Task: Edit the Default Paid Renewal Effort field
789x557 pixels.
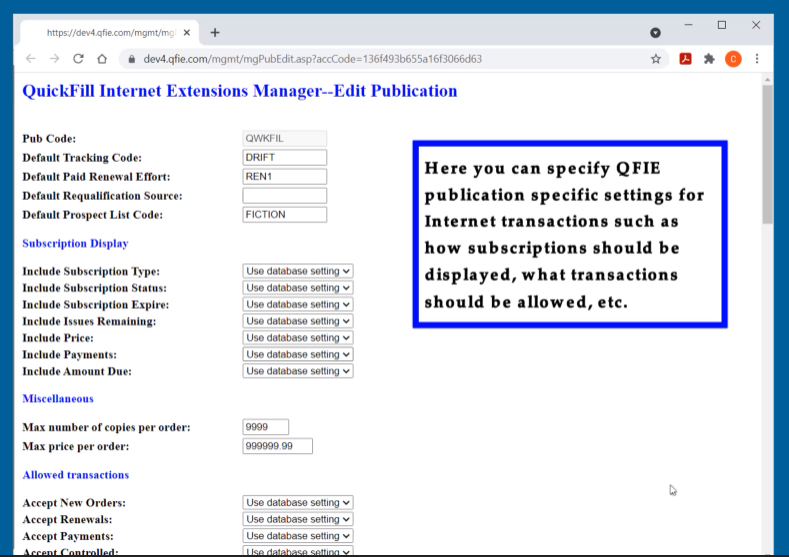Action: point(284,177)
